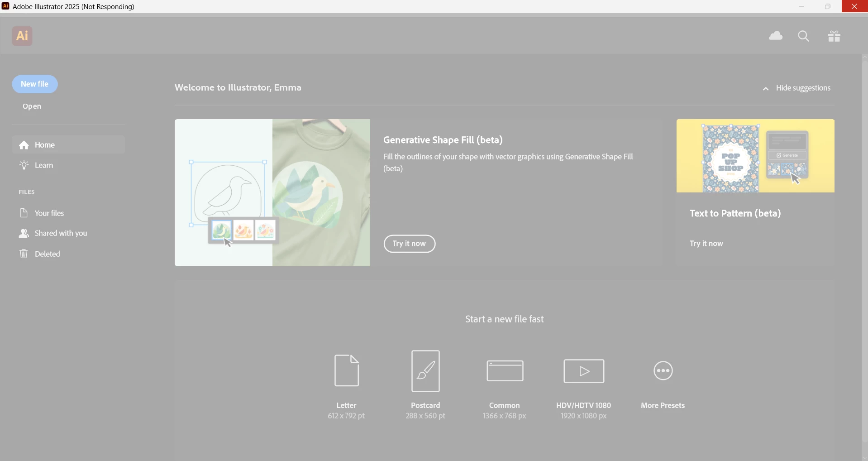Click "Generative Shape Fill (beta)" heading
868x461 pixels.
443,140
